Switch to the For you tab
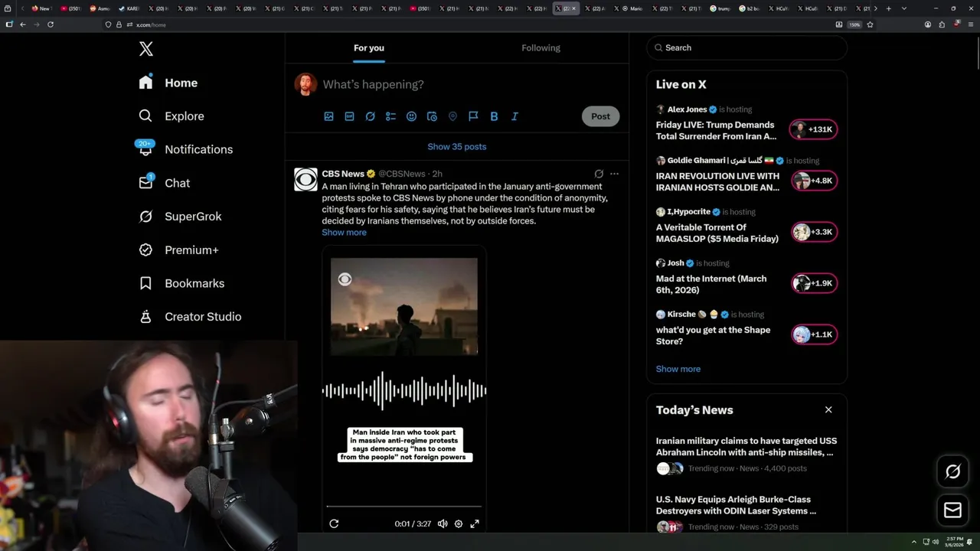 click(x=369, y=47)
